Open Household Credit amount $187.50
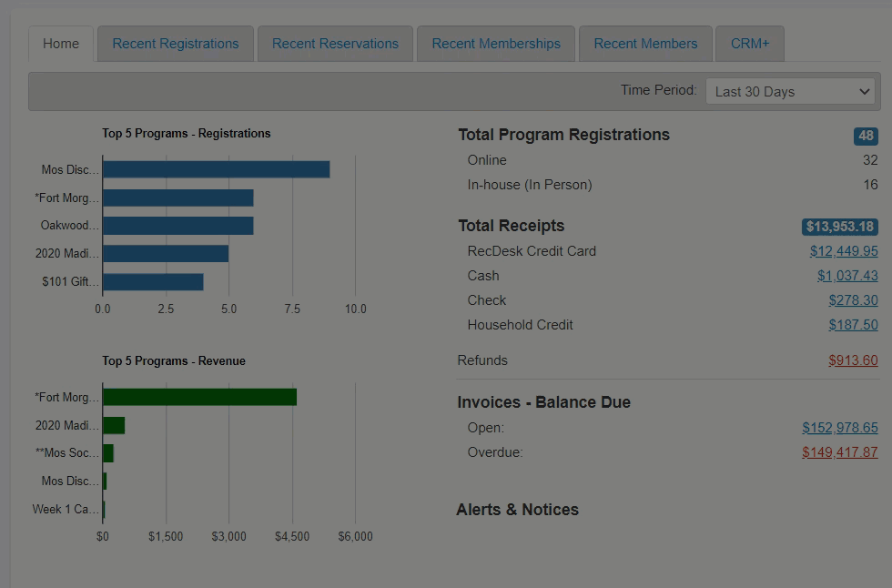Image resolution: width=892 pixels, height=588 pixels. [853, 325]
